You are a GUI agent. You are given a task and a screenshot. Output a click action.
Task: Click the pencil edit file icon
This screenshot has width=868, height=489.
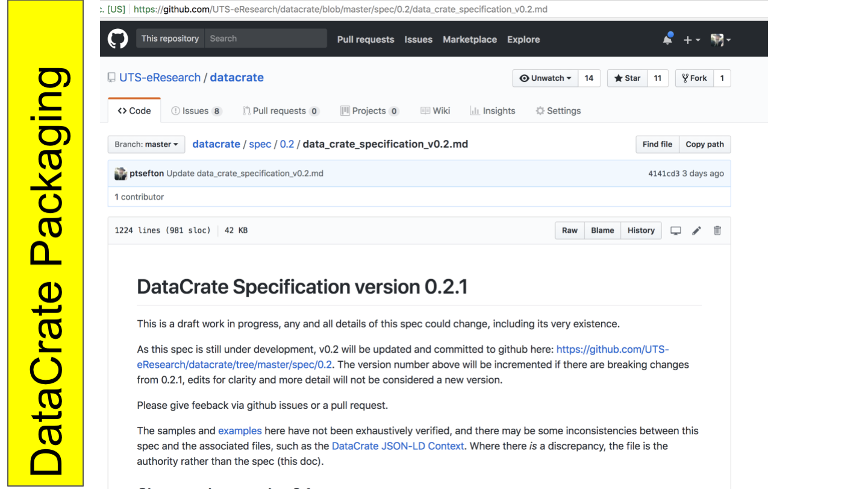[x=696, y=231]
